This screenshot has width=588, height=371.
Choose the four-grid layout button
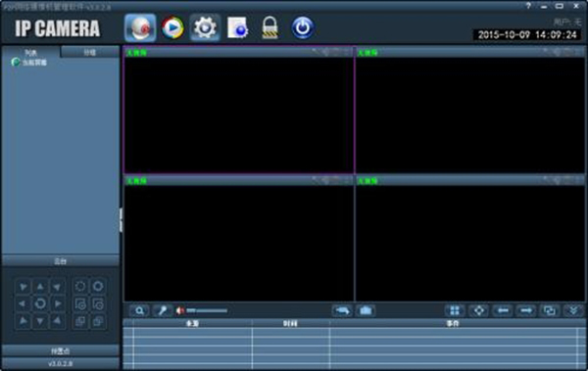click(x=455, y=310)
